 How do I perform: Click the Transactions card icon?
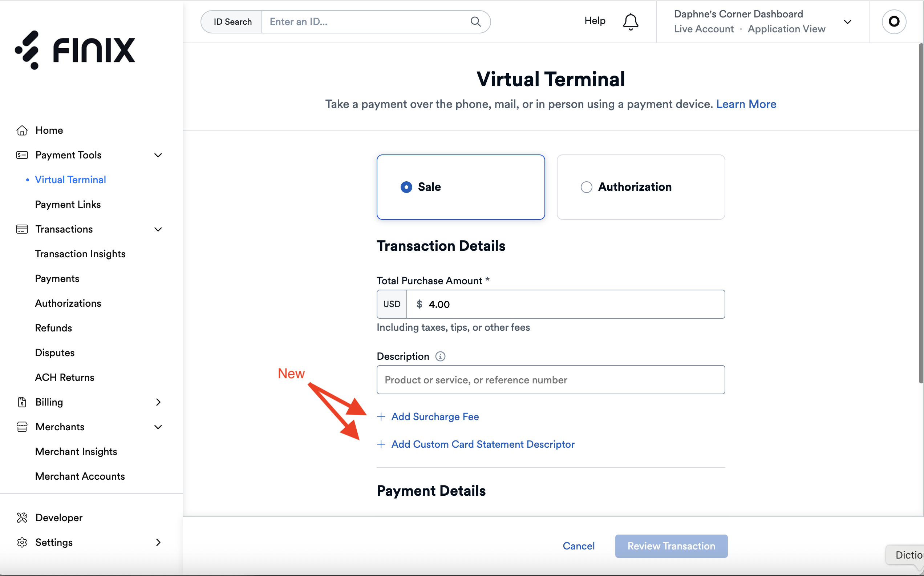pos(22,229)
